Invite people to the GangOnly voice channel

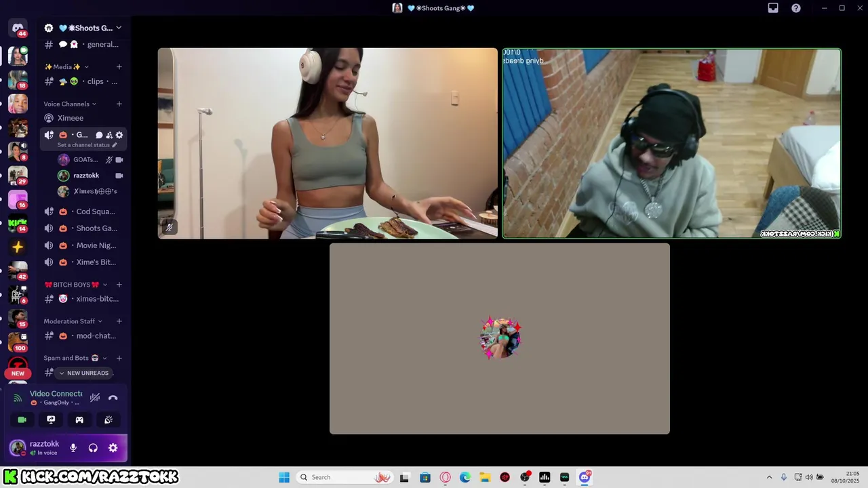[x=109, y=135]
